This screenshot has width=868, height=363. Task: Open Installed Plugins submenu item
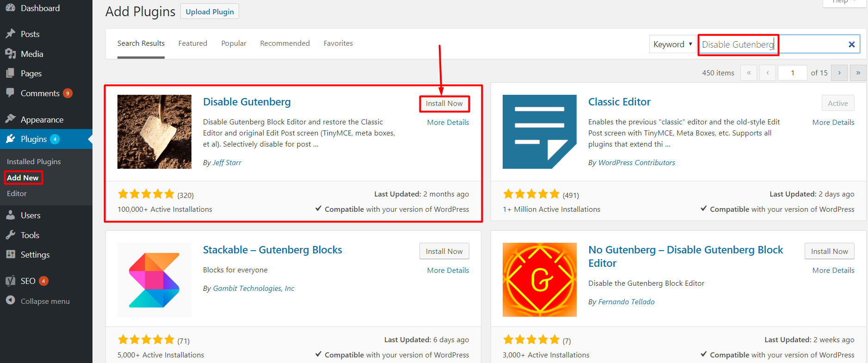34,161
